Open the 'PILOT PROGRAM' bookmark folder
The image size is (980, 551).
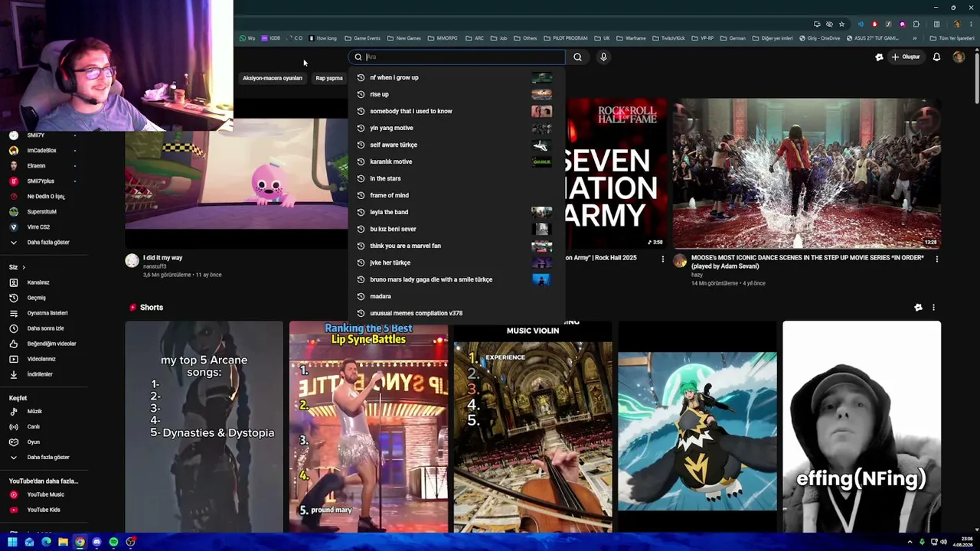coord(566,37)
